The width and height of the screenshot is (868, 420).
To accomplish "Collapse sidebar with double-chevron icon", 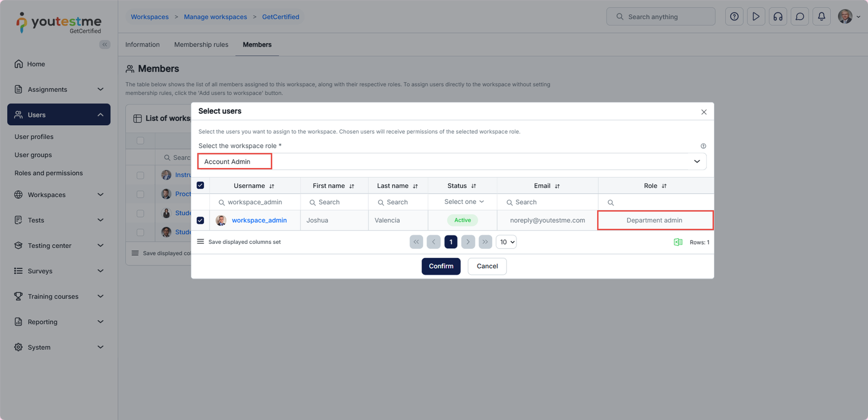I will [x=105, y=44].
